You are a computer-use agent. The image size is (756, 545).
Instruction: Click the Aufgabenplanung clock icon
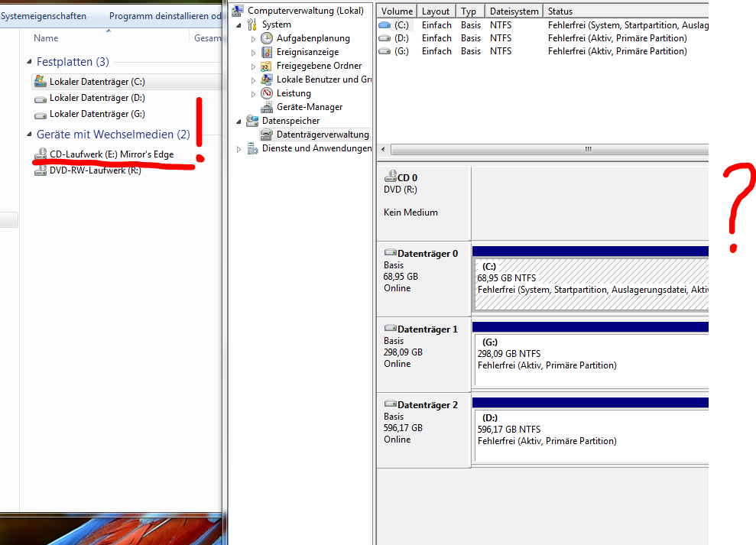[267, 38]
